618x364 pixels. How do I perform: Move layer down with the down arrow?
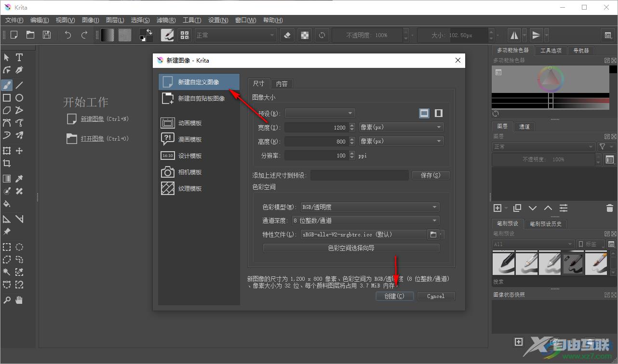coord(533,208)
